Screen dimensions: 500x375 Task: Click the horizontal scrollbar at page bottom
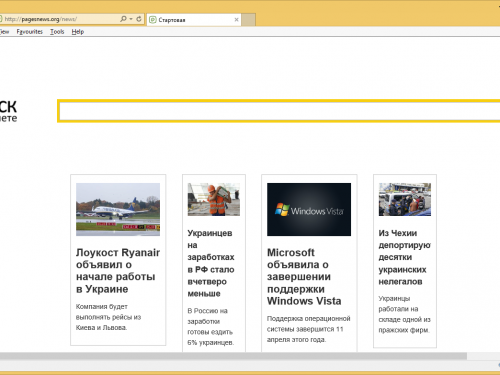click(x=233, y=356)
